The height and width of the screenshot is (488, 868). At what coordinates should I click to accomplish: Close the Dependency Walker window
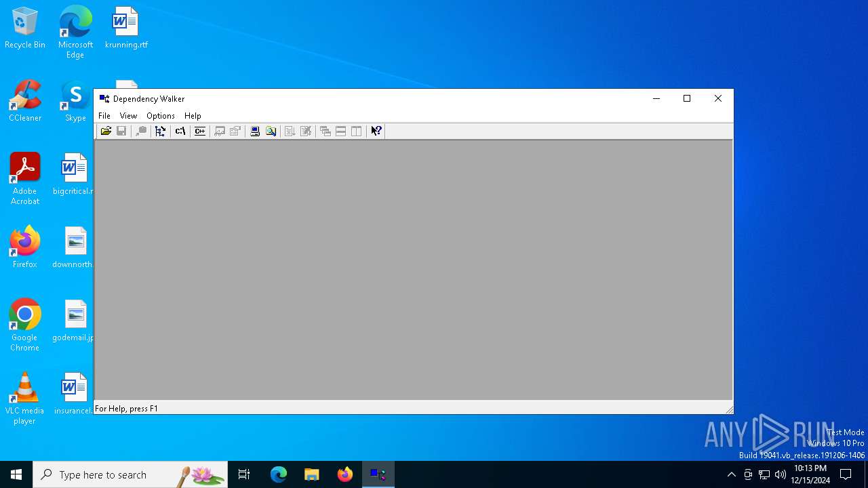click(718, 98)
